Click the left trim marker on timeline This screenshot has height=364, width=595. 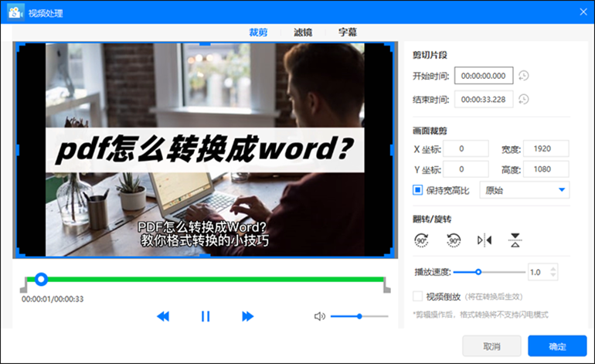(x=23, y=285)
